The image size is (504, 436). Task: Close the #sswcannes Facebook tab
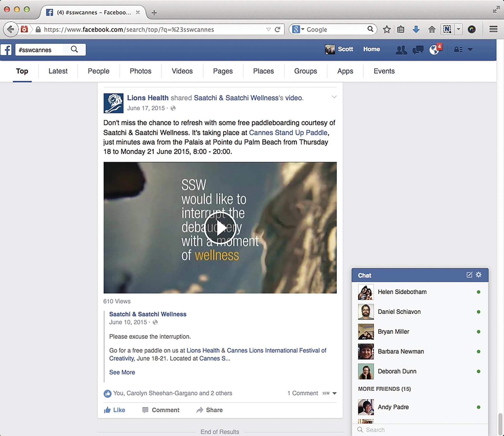[x=138, y=12]
